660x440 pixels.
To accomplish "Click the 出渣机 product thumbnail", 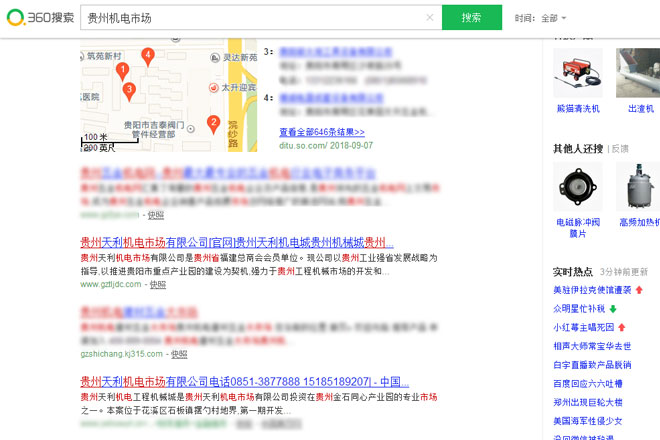I will pyautogui.click(x=638, y=73).
